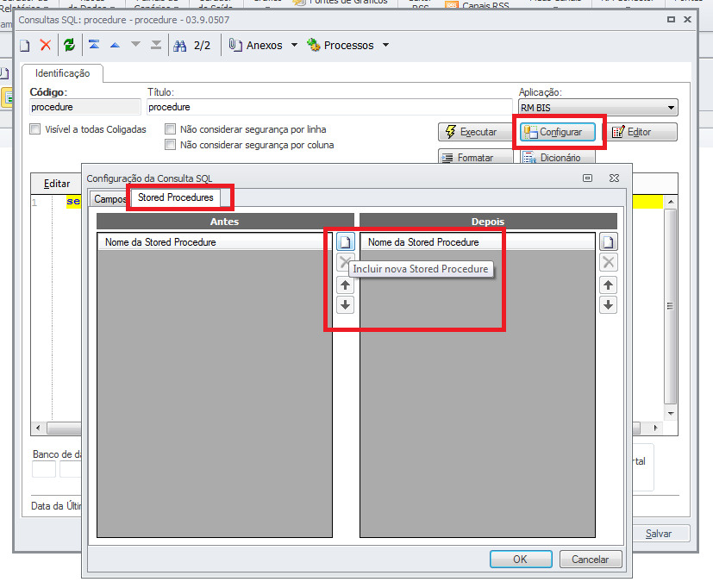Include new Stored Procedure in Antes list
This screenshot has height=588, width=713.
345,242
